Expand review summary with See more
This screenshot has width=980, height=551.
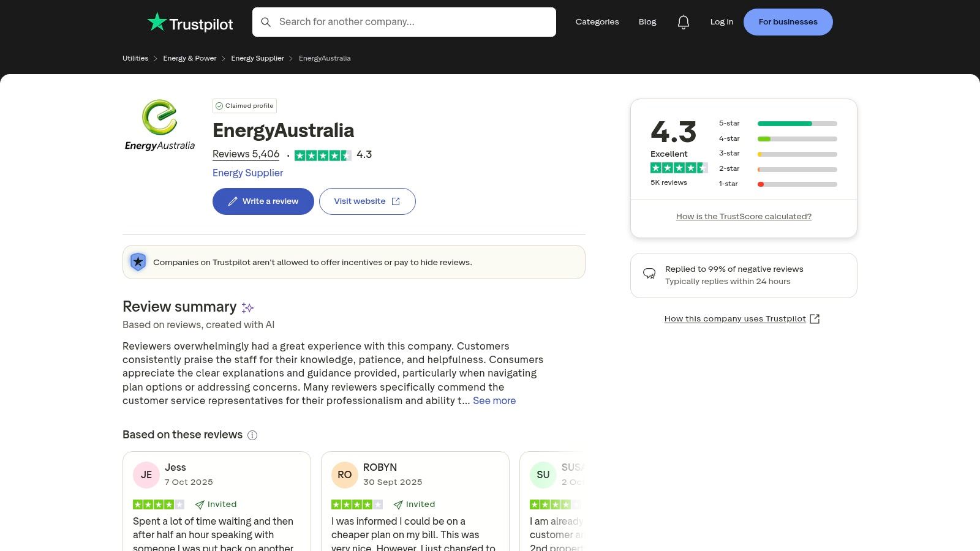tap(494, 400)
